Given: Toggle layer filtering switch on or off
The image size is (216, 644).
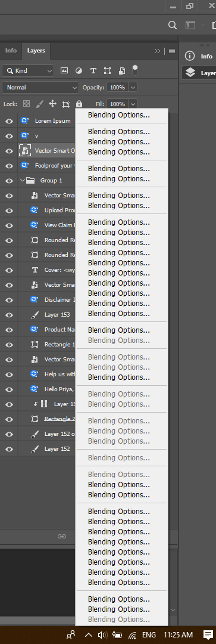Looking at the screenshot, I should point(135,70).
